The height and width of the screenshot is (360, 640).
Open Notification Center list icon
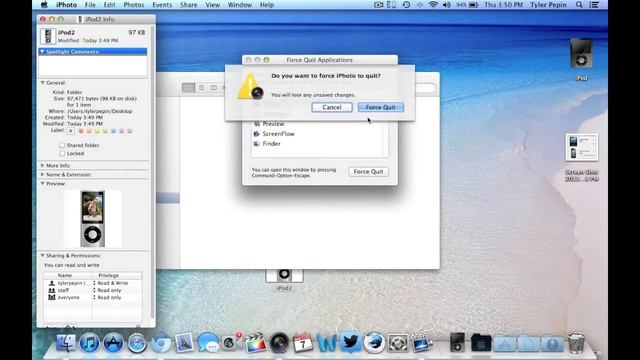[594, 5]
